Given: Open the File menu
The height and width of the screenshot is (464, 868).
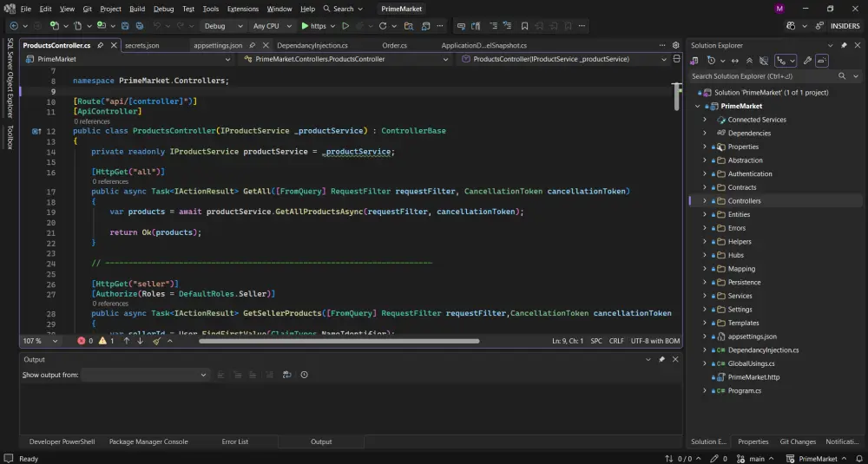Looking at the screenshot, I should pos(26,9).
